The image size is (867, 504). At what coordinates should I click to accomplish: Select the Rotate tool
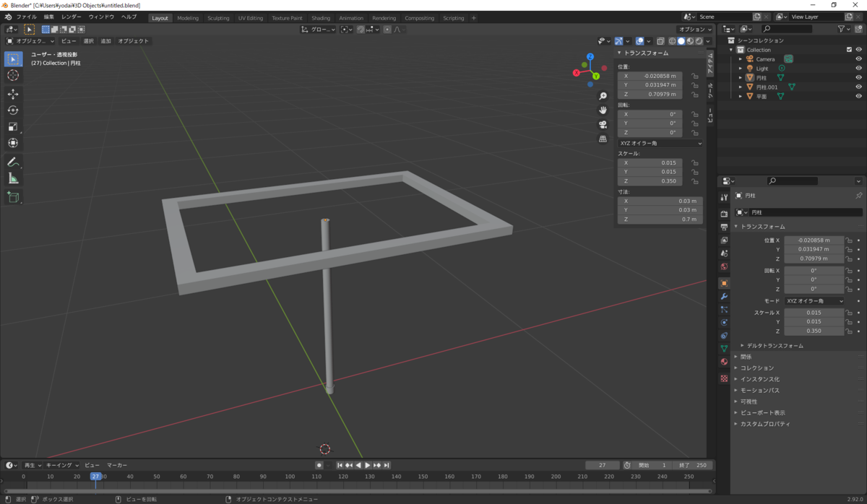coord(13,110)
